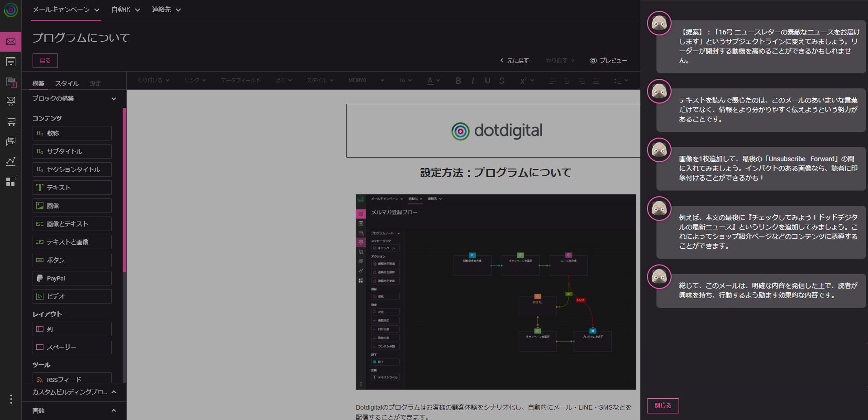This screenshot has width=868, height=420.
Task: Open the font size 16 dropdown
Action: [x=405, y=80]
